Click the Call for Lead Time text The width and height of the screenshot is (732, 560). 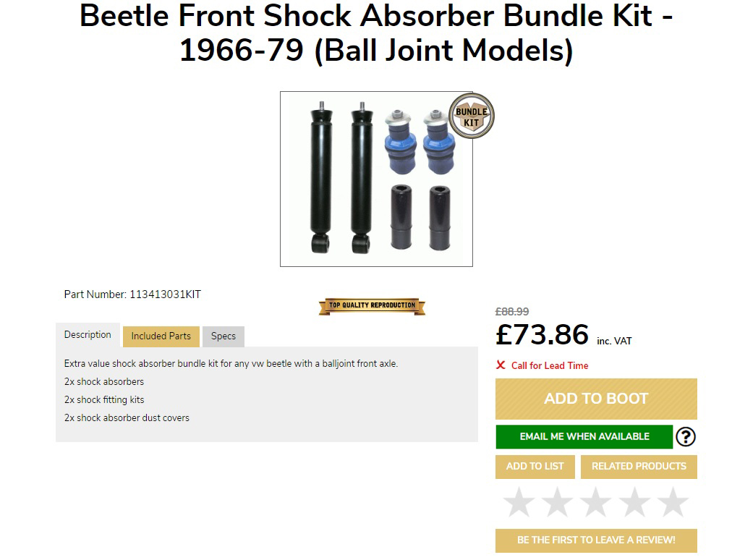(x=550, y=365)
